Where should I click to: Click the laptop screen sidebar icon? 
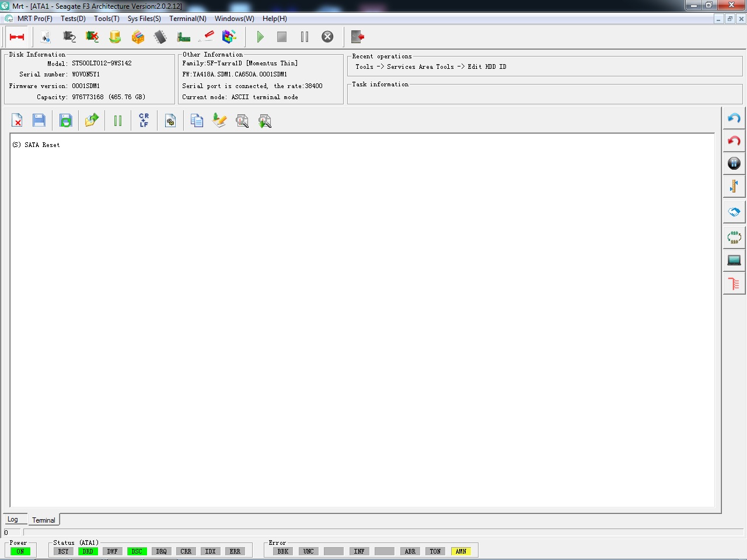[734, 260]
